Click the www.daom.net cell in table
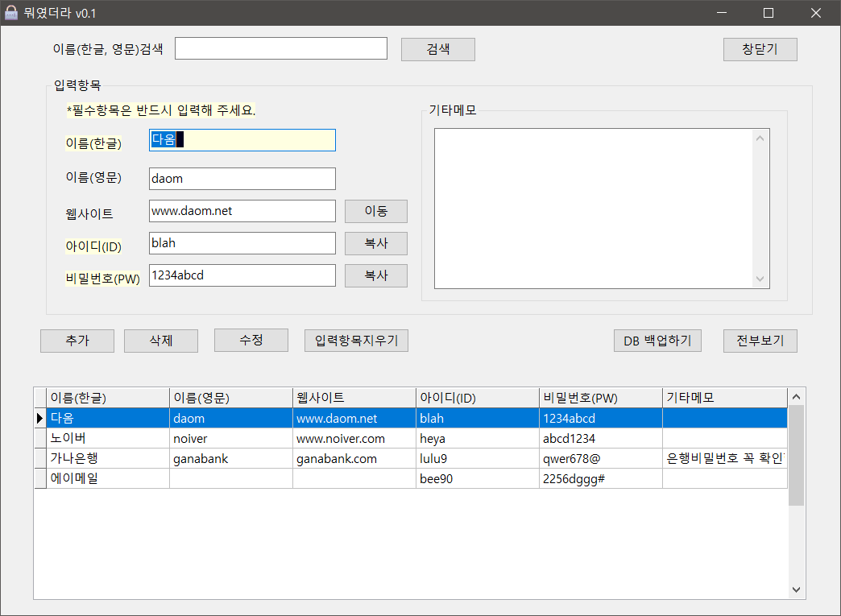Image resolution: width=841 pixels, height=616 pixels. [x=354, y=418]
